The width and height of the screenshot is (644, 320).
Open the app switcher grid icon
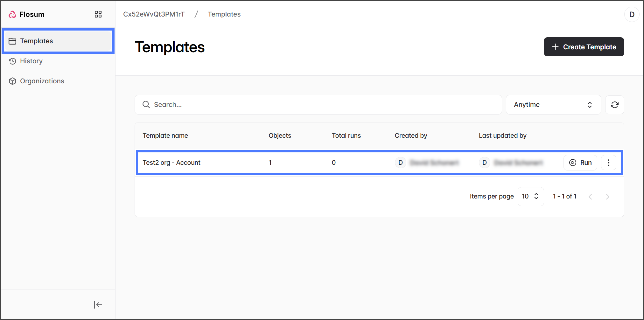pyautogui.click(x=98, y=14)
